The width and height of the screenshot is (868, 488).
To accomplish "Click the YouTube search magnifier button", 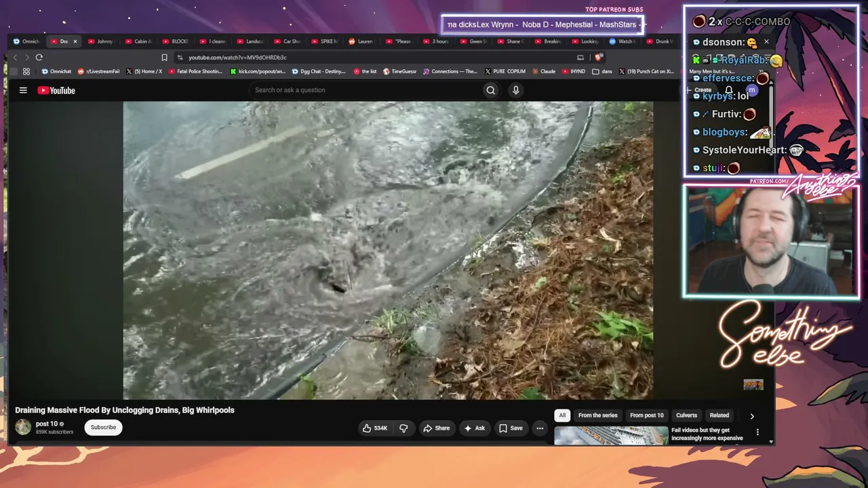I will click(490, 90).
